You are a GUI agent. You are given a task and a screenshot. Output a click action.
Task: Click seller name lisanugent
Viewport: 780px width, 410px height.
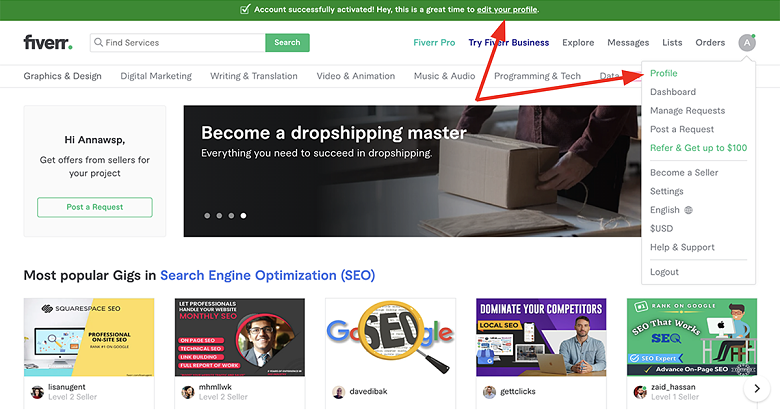[x=67, y=387]
